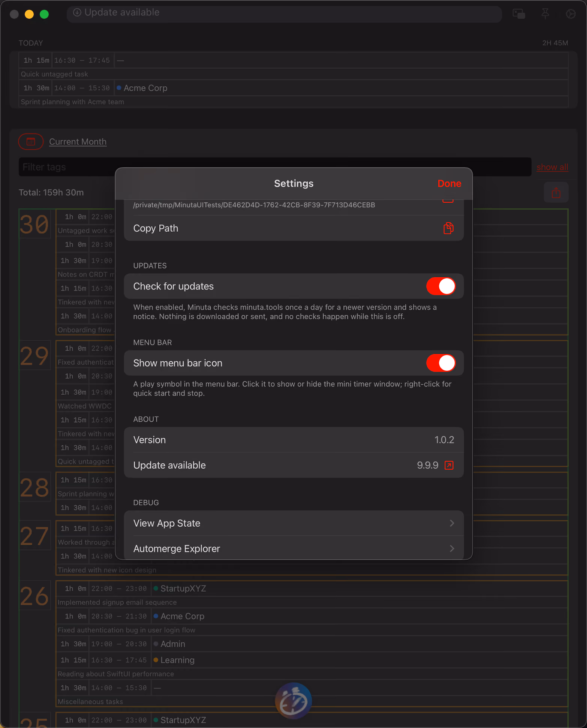This screenshot has width=587, height=728.
Task: Click the show all link
Action: 552,167
